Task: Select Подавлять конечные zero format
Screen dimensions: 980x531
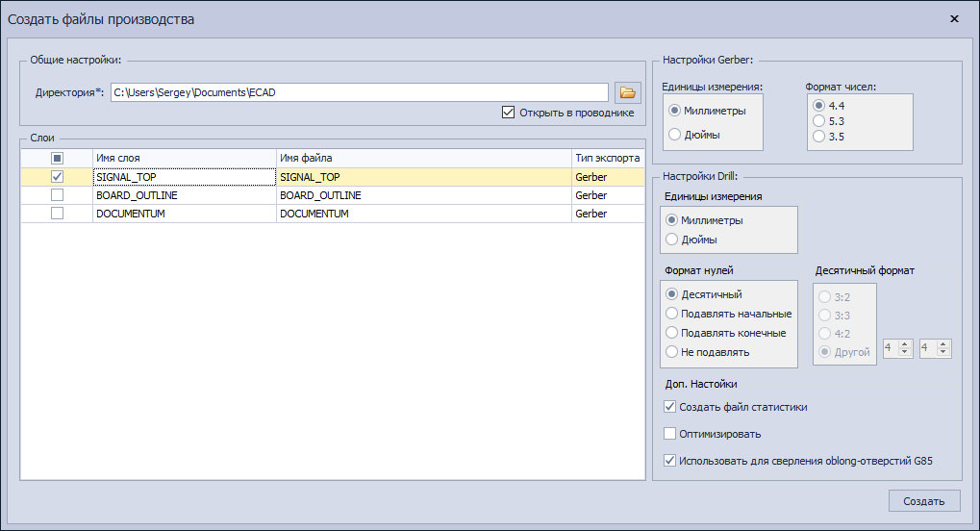Action: (672, 333)
